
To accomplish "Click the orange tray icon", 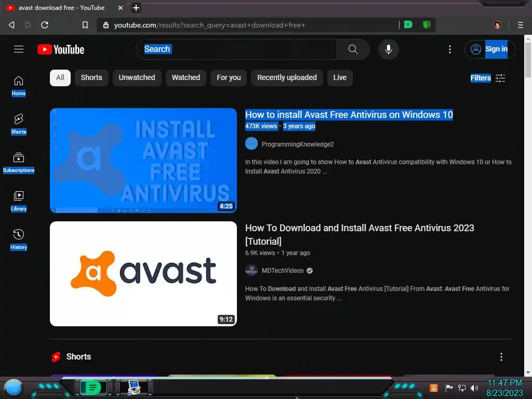I will click(x=434, y=388).
